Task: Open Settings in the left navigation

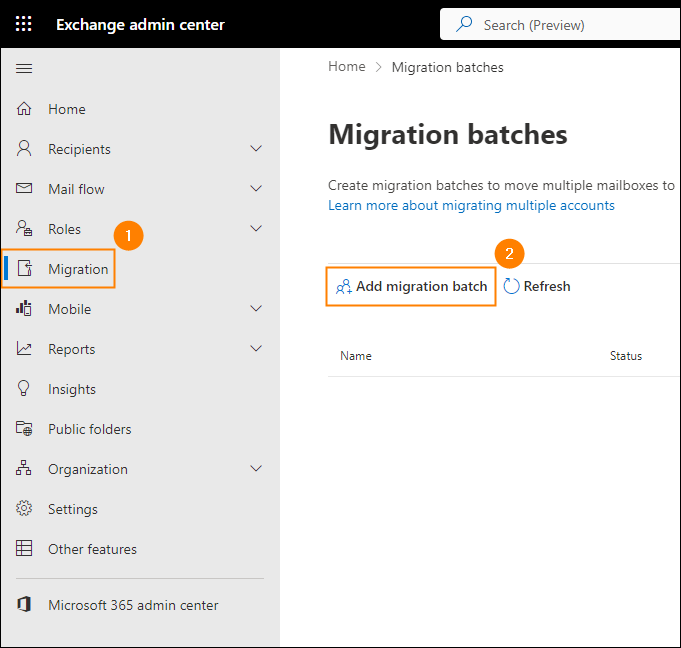Action: coord(73,509)
